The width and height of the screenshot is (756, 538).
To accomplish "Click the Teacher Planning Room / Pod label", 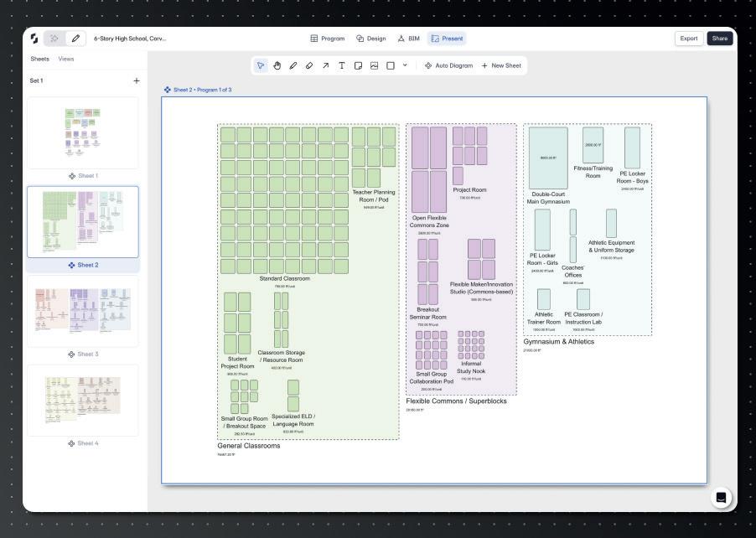I will click(x=374, y=196).
